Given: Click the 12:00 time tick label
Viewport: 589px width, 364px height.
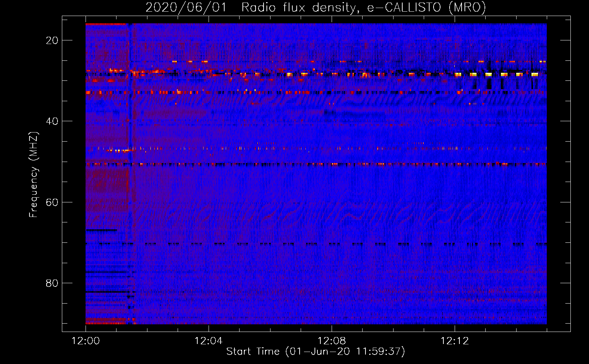Looking at the screenshot, I should [x=86, y=341].
